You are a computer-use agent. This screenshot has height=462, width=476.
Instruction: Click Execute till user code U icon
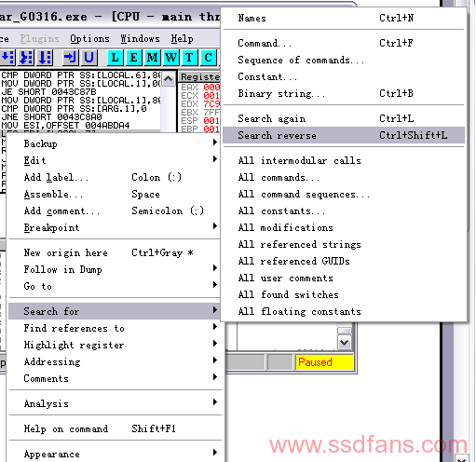pos(88,58)
